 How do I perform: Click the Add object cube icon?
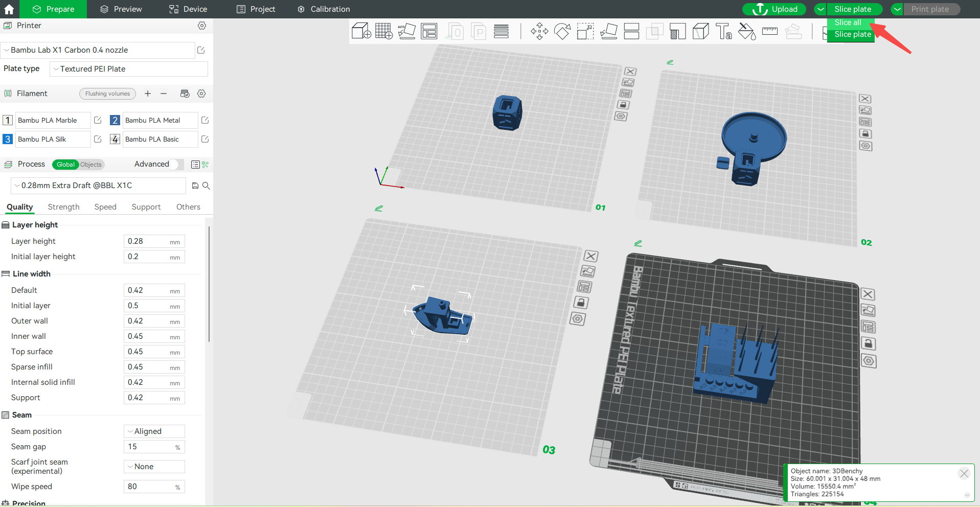pyautogui.click(x=361, y=31)
